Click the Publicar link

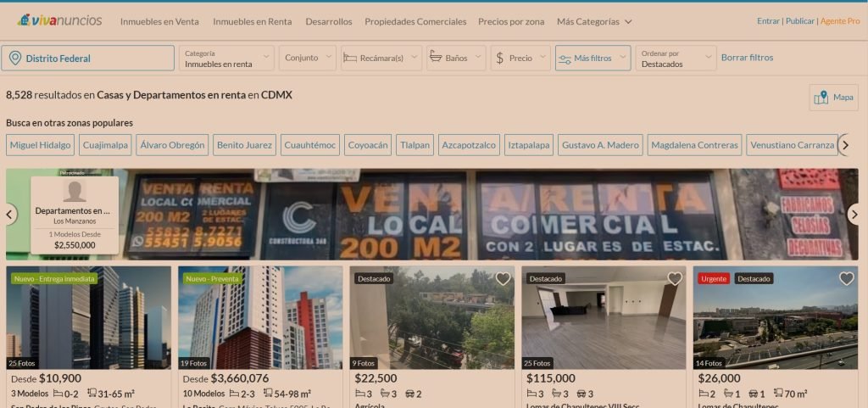800,21
